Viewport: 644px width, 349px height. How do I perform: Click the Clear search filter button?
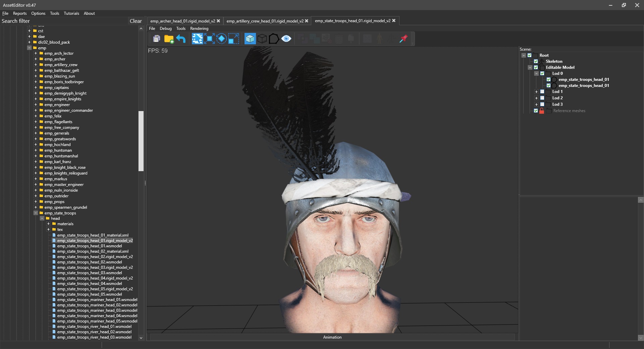tap(136, 21)
